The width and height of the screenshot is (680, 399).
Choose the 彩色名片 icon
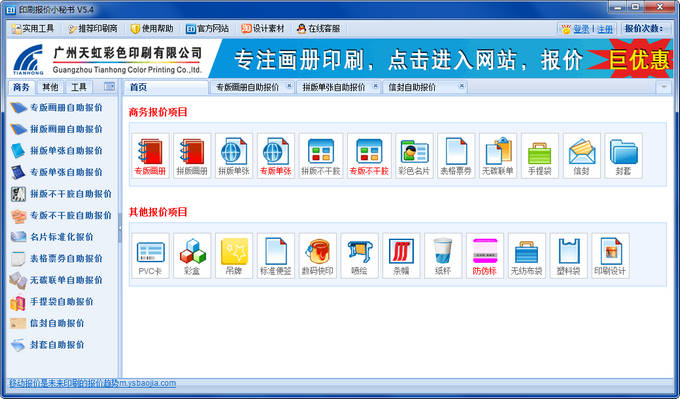[414, 156]
